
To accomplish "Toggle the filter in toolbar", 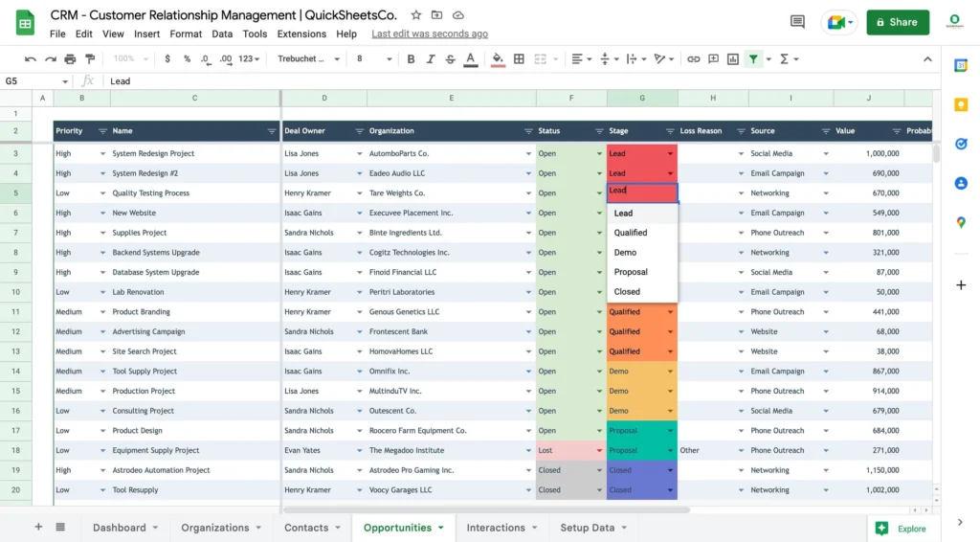I will (x=754, y=58).
